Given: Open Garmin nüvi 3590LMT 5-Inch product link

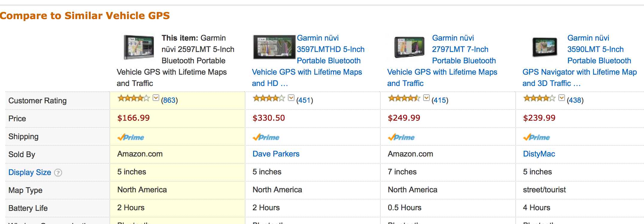Looking at the screenshot, I should click(x=580, y=61).
